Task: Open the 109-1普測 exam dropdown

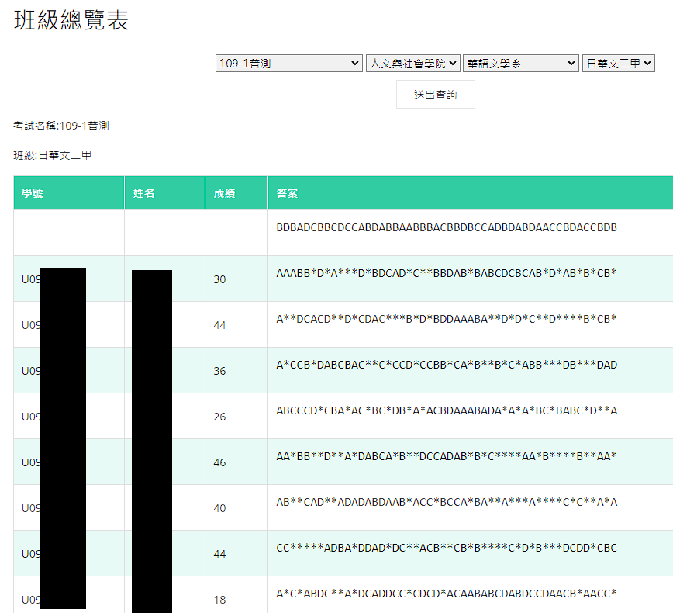Action: tap(288, 64)
